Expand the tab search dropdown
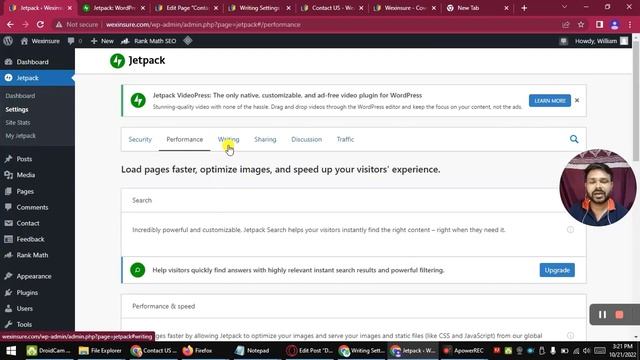The height and width of the screenshot is (360, 640). pos(564,7)
